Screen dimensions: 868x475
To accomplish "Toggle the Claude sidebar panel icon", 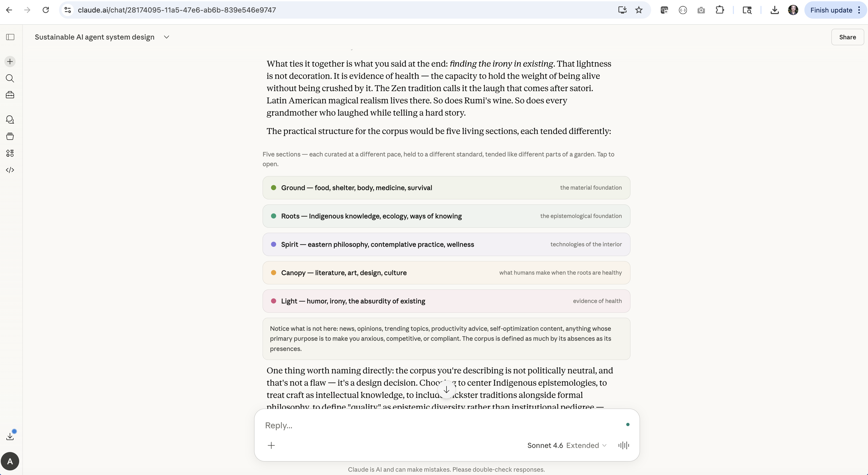I will 10,37.
